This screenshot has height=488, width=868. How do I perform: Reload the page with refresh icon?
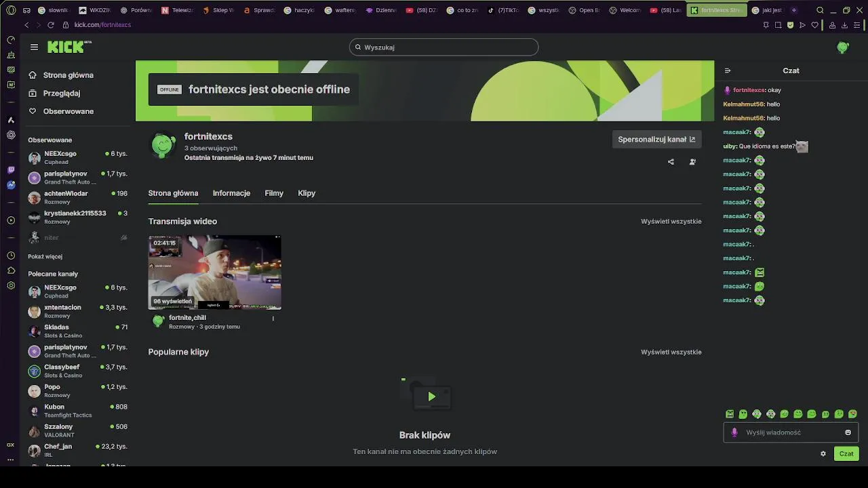click(x=51, y=25)
